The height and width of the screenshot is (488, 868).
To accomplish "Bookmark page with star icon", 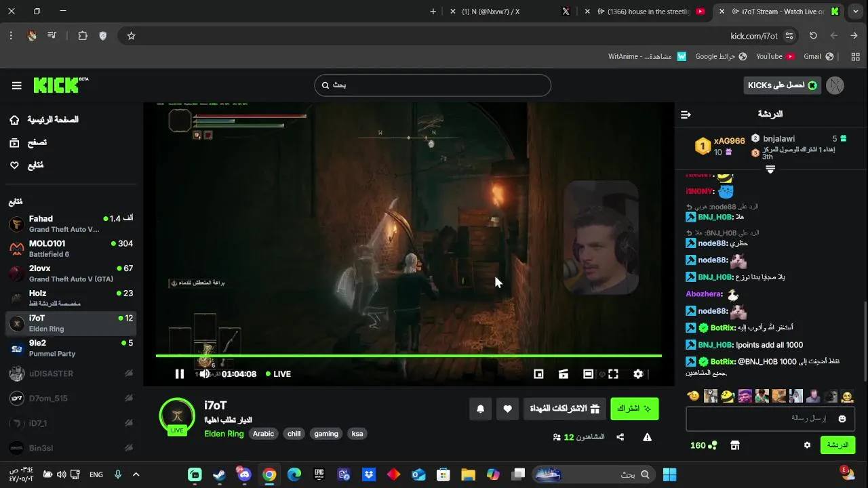I will pyautogui.click(x=132, y=36).
